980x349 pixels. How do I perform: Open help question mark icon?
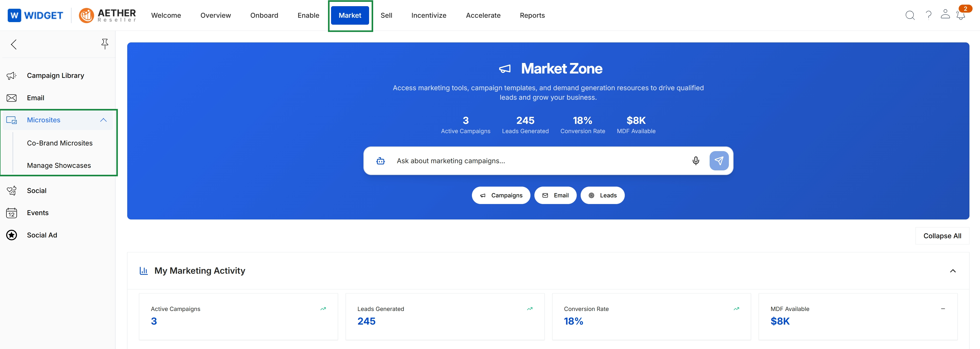[928, 15]
